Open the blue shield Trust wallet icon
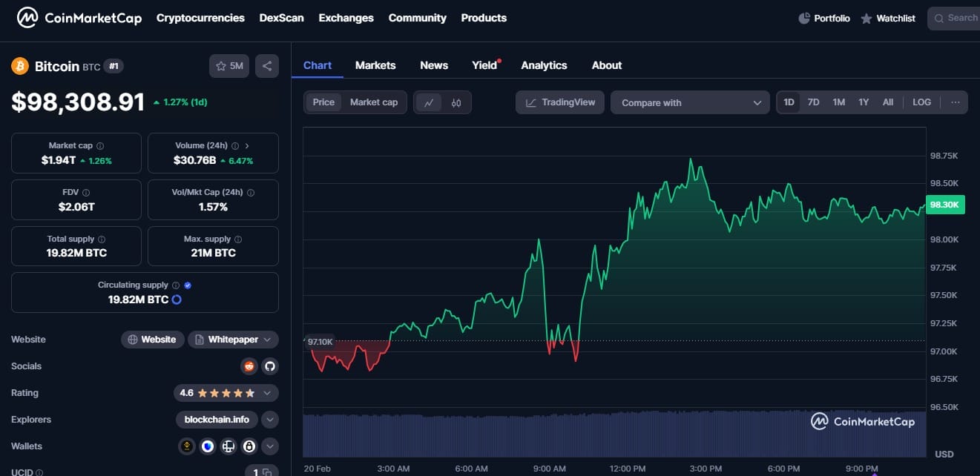The height and width of the screenshot is (476, 980). [x=208, y=446]
